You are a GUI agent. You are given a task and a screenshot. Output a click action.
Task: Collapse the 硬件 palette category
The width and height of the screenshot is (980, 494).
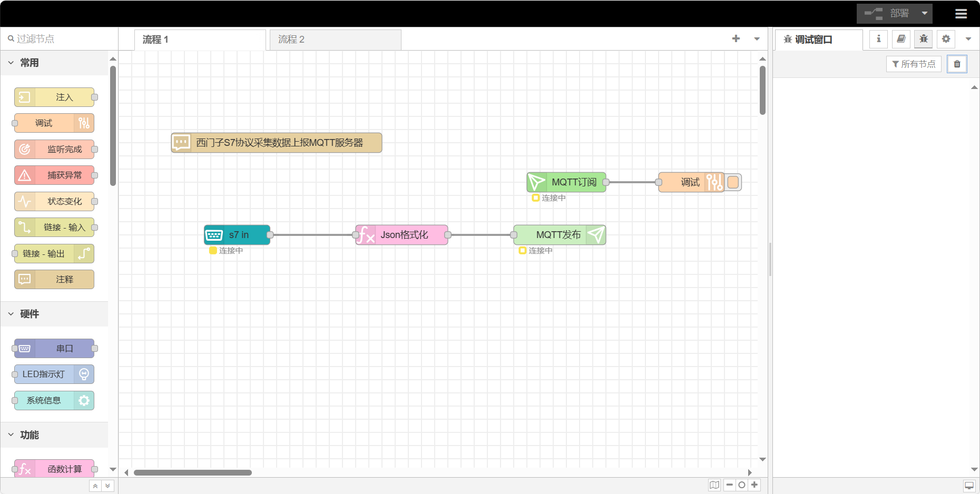11,314
